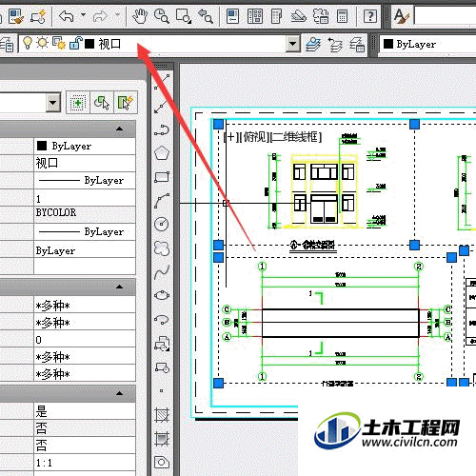Click the 1:1 scale value
This screenshot has width=476, height=476.
85,462
